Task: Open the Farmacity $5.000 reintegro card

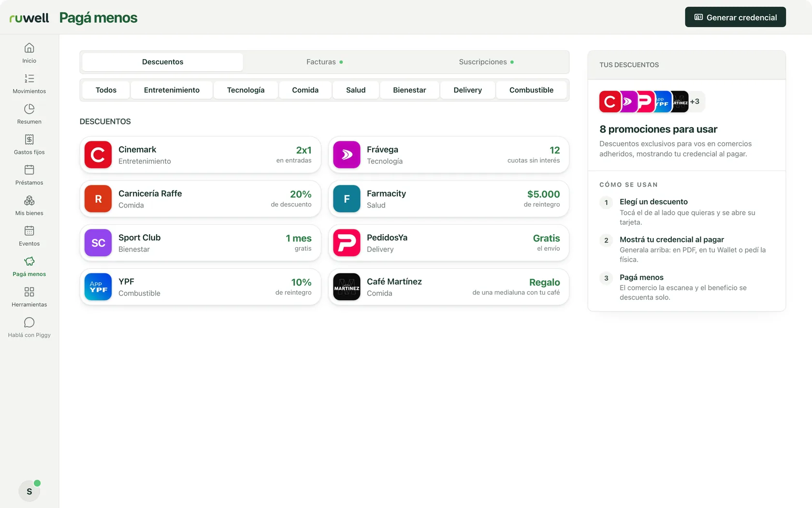Action: pyautogui.click(x=449, y=199)
